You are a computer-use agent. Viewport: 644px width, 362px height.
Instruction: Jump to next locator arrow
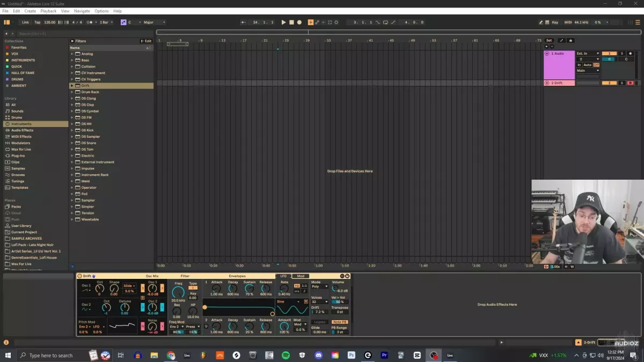(551, 47)
